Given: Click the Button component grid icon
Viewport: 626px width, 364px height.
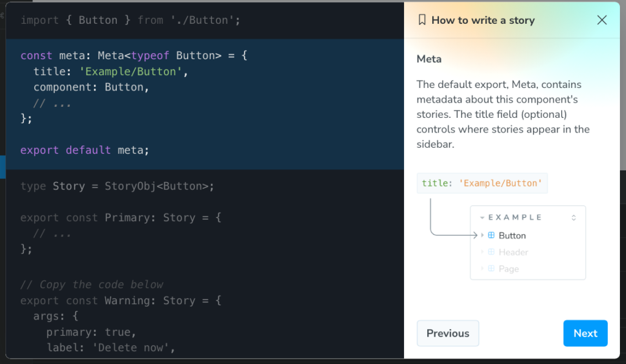Looking at the screenshot, I should click(x=491, y=235).
